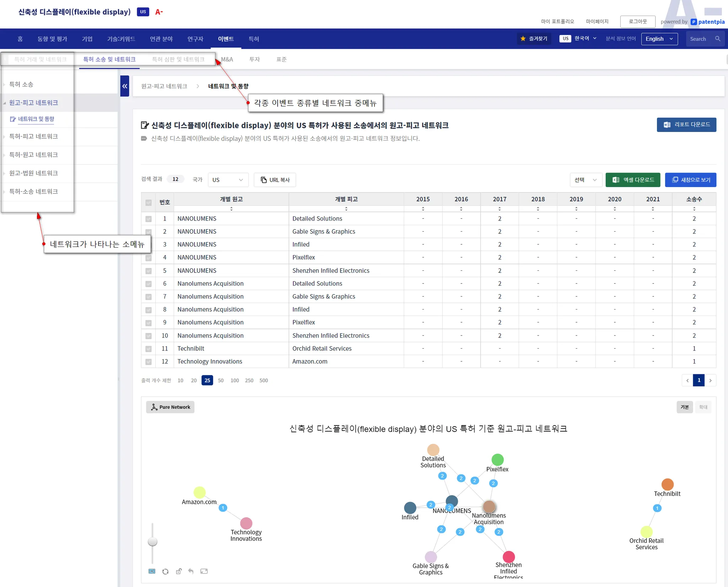
Task: Collapse sidebar with double-chevron button
Action: point(124,86)
